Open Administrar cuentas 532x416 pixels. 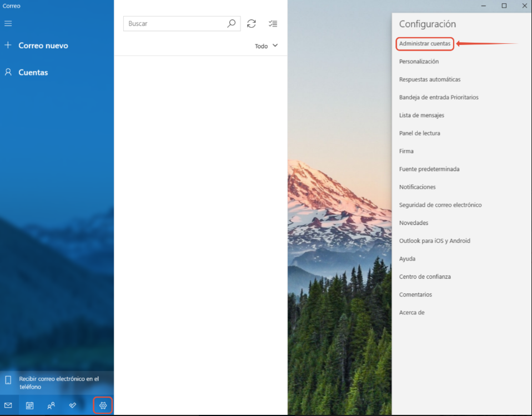tap(425, 43)
